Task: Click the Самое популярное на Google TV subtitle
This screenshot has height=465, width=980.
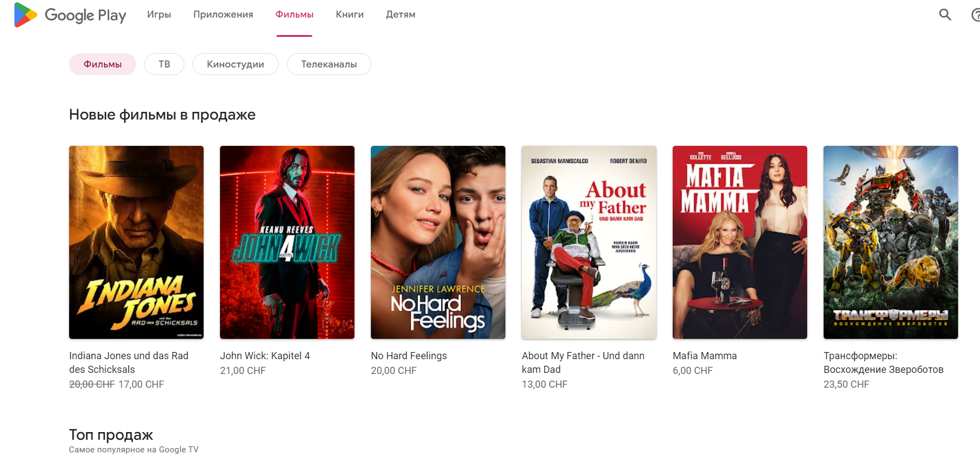Action: [x=134, y=450]
